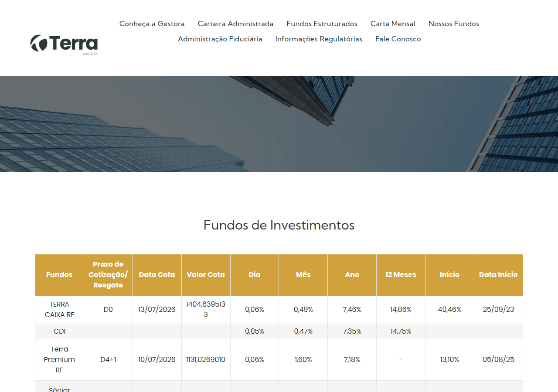Click the Valor Cota column header

coord(206,275)
